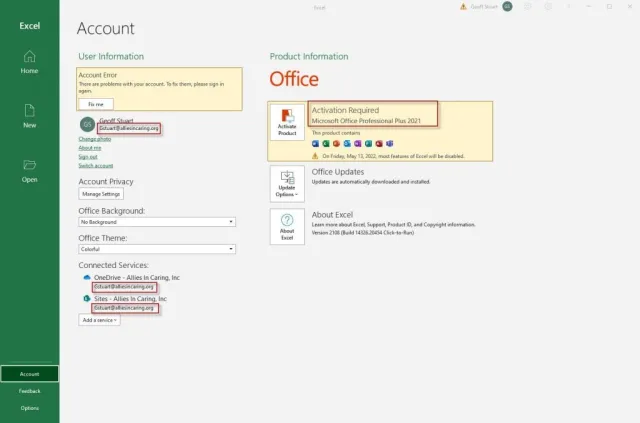Expand the Office Theme dropdown
Image resolution: width=640 pixels, height=423 pixels.
click(157, 249)
